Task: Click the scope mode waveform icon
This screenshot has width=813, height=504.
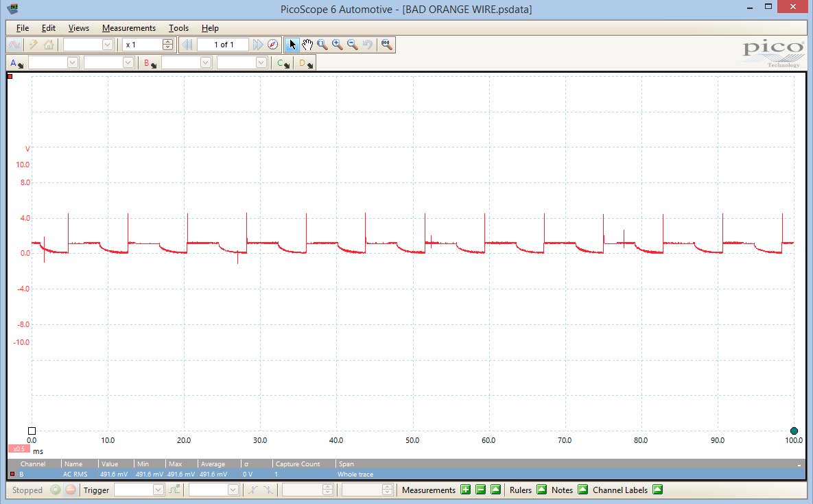Action: [14, 45]
